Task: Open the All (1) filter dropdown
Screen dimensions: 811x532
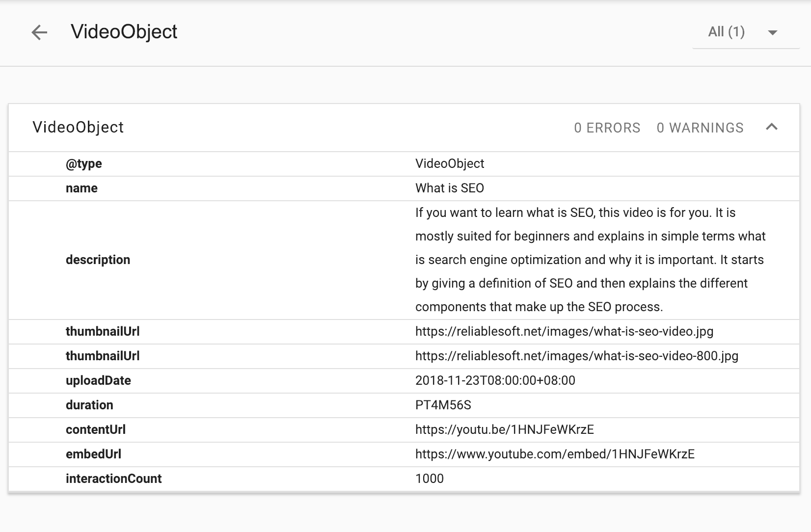Action: click(x=726, y=32)
